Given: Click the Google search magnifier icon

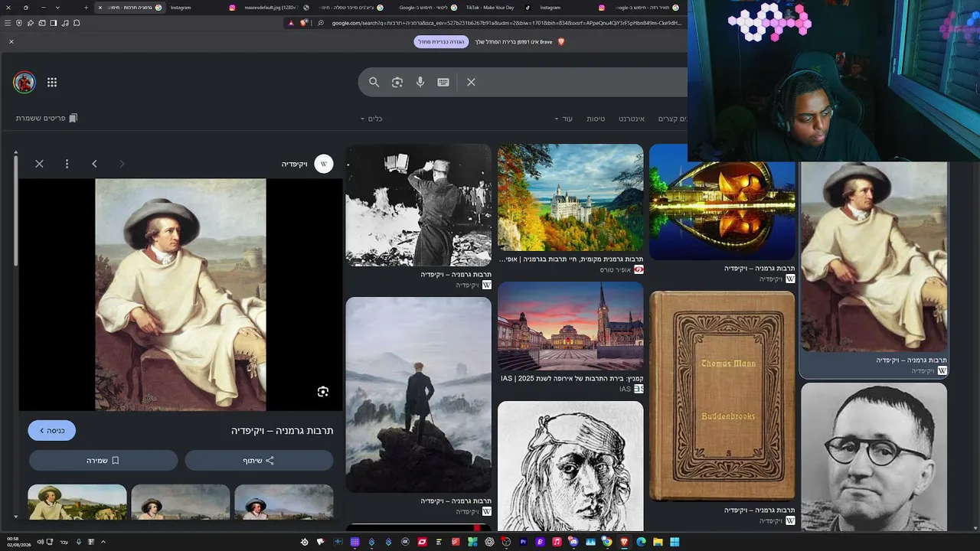Looking at the screenshot, I should tap(374, 82).
